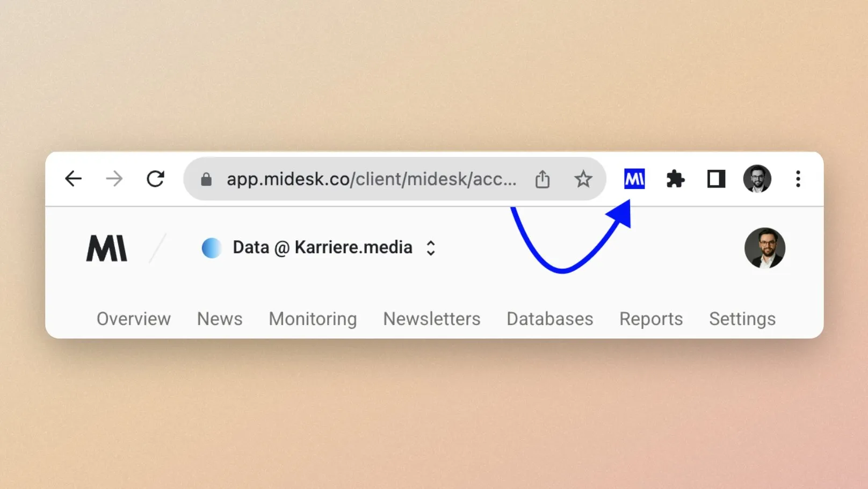Click the lock icon for site info
Screen dimensions: 868x489
(206, 179)
